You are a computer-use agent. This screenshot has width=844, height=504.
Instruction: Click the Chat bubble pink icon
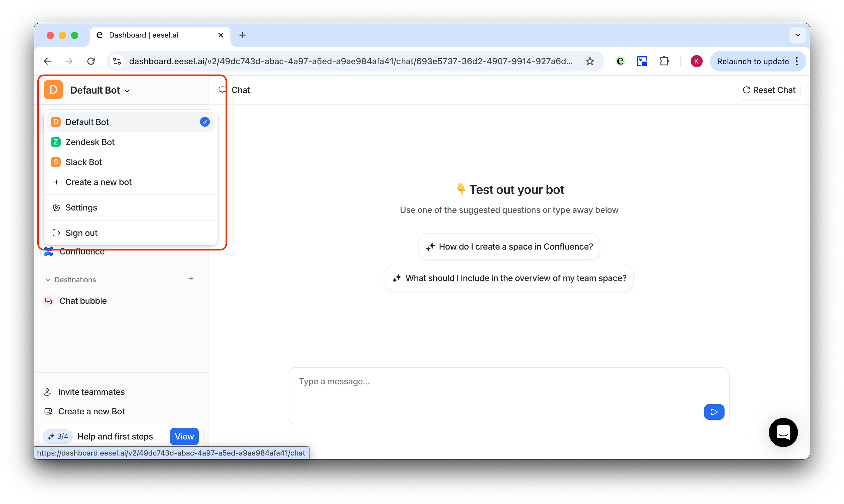click(x=49, y=301)
